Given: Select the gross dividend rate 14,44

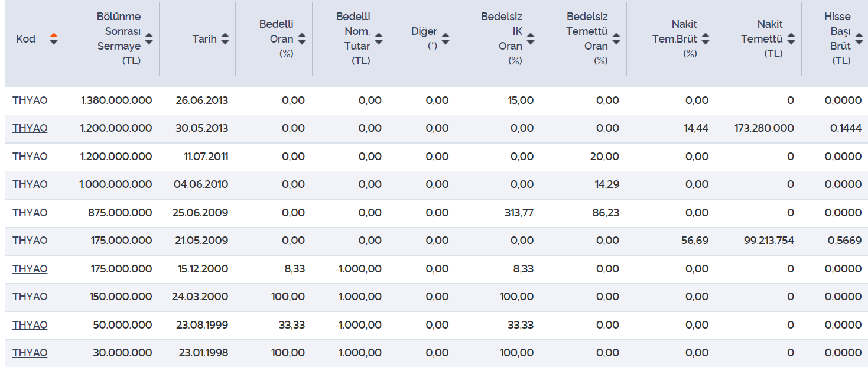Looking at the screenshot, I should click(x=696, y=128).
